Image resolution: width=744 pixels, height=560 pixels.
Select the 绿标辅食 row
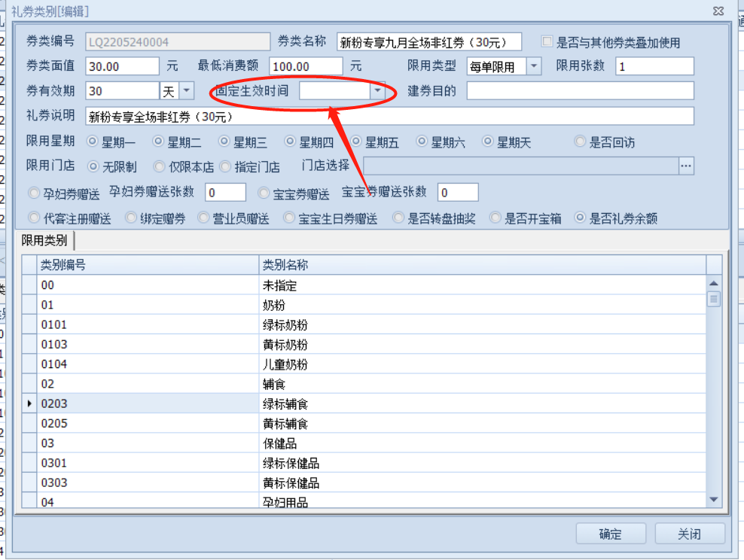click(x=364, y=403)
